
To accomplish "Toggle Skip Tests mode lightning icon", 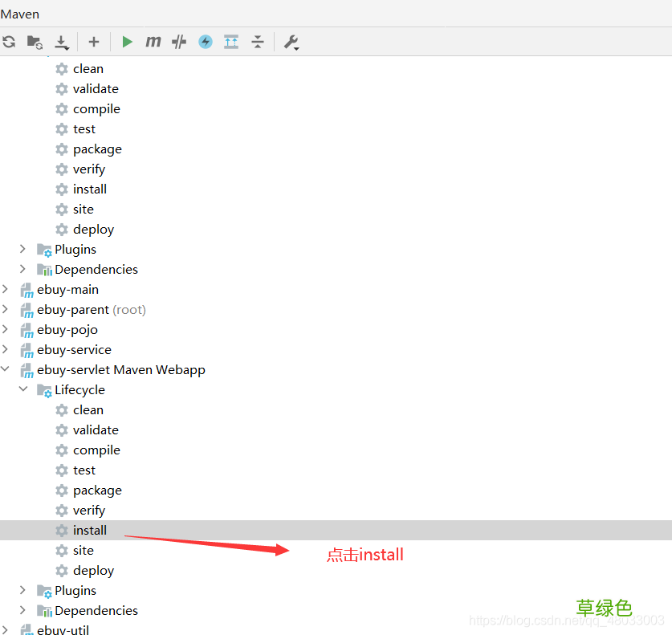I will (206, 42).
